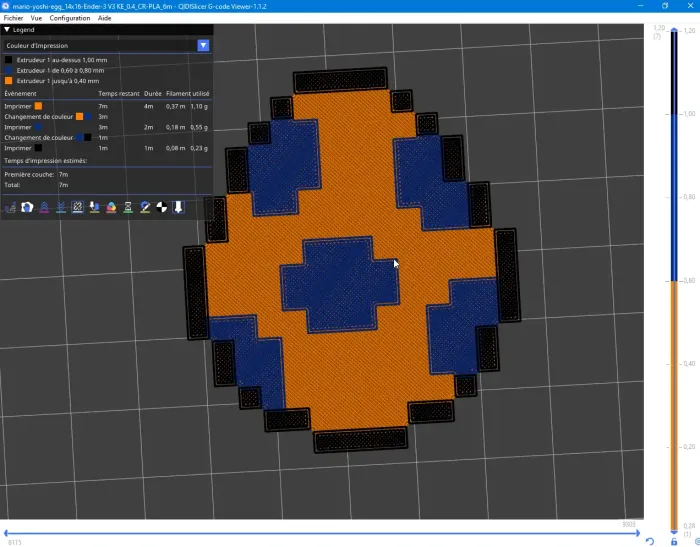Click the 0,40 tick on layer slider
The width and height of the screenshot is (700, 547).
point(689,363)
